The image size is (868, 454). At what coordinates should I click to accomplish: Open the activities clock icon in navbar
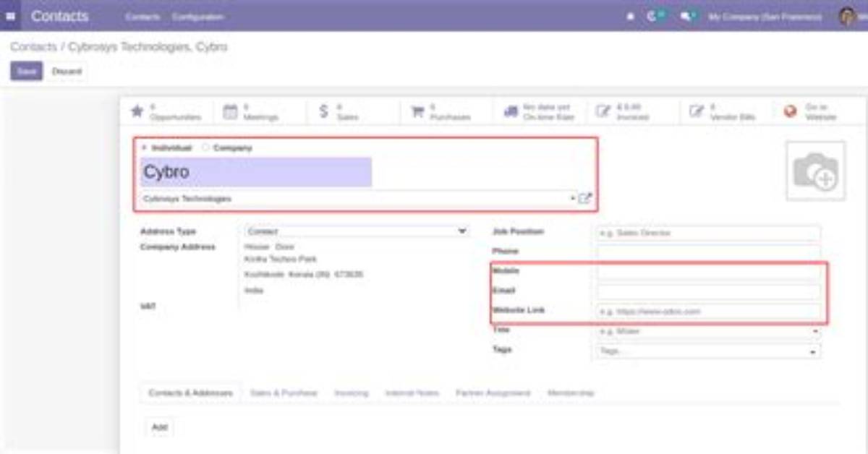(655, 16)
